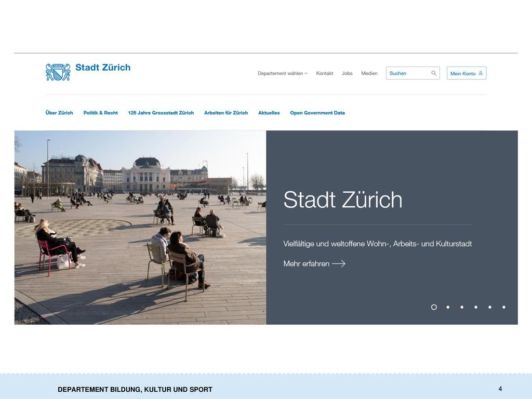Click the slide page number 4
This screenshot has height=399, width=532.
tap(500, 389)
